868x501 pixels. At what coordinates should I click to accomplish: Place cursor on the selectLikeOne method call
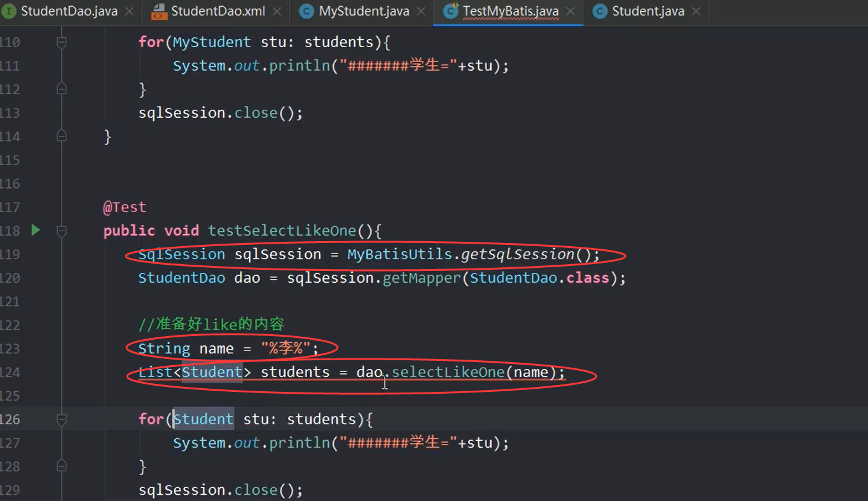click(x=448, y=372)
